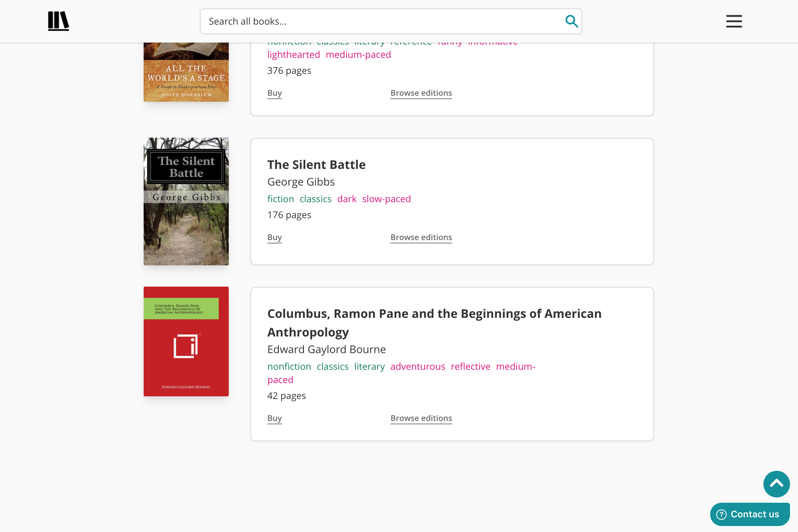Click author George Gibbs
The image size is (798, 532).
tap(301, 182)
